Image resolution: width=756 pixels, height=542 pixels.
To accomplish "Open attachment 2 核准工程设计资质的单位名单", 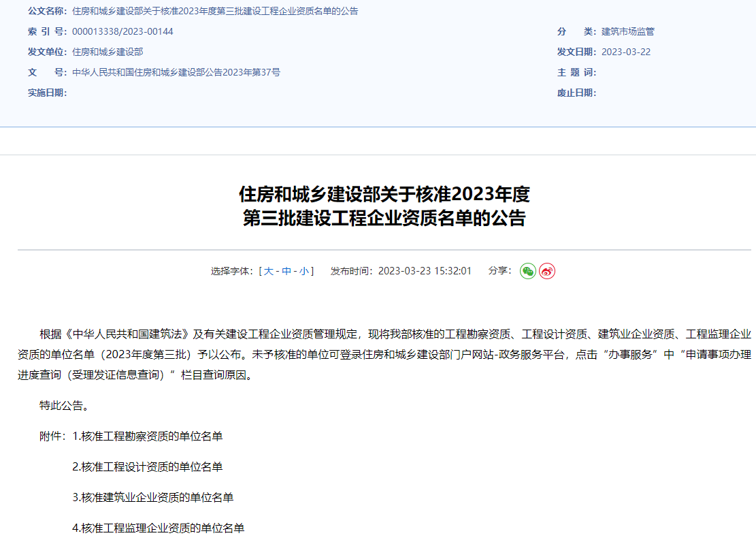I will point(146,467).
